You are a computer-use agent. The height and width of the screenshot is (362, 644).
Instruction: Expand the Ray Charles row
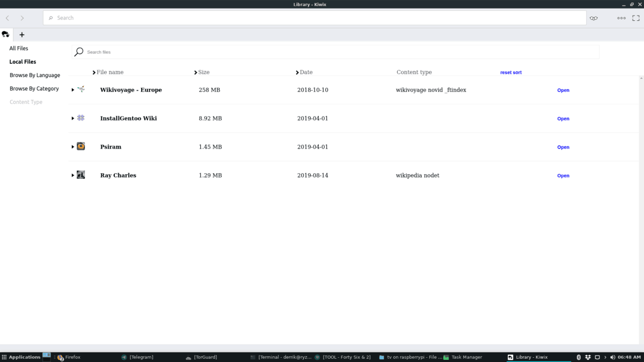(73, 175)
